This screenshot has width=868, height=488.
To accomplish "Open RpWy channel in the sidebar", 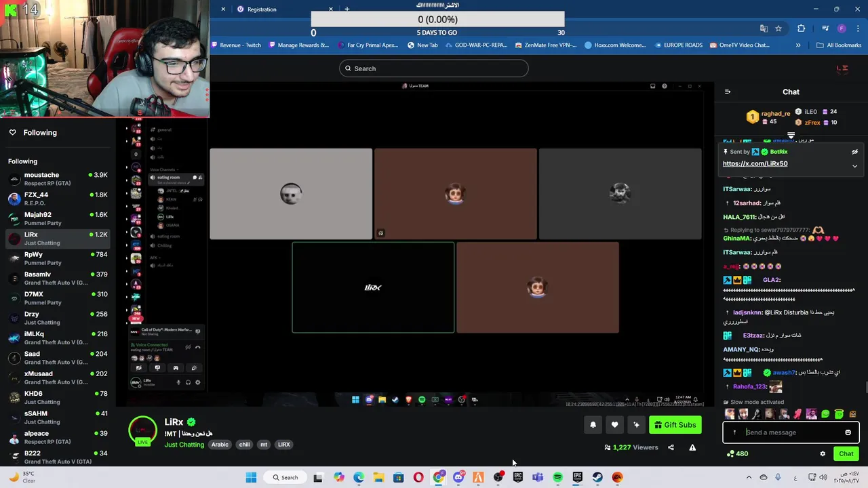I will [x=58, y=258].
